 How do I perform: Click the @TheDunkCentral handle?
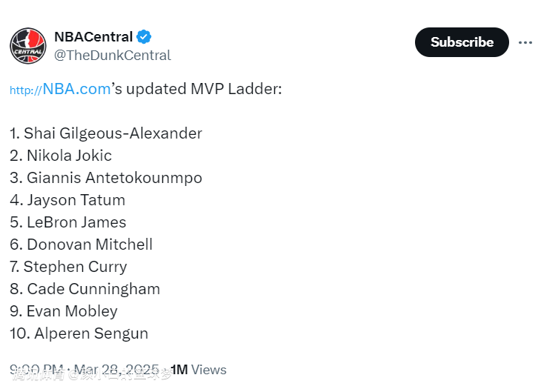tap(113, 56)
